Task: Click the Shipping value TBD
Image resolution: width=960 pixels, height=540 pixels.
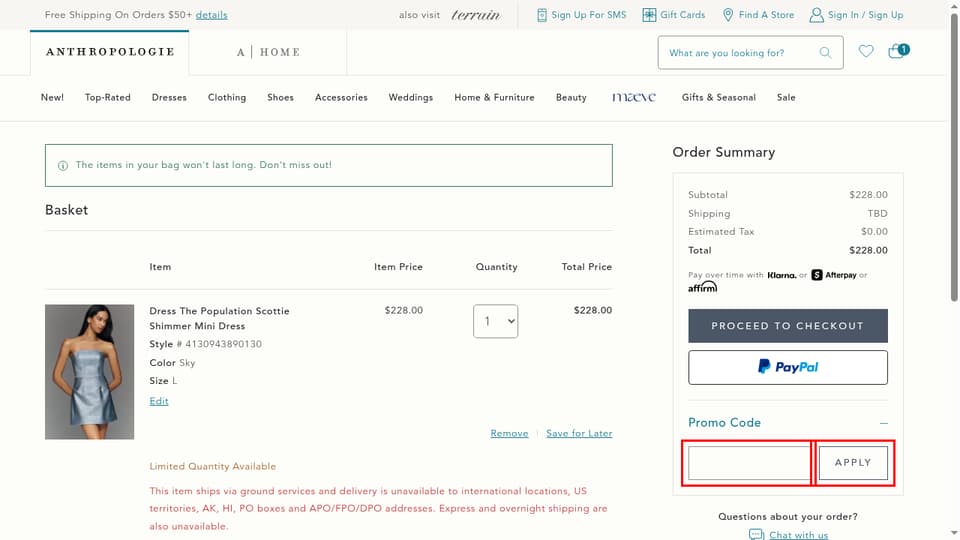Action: [877, 214]
